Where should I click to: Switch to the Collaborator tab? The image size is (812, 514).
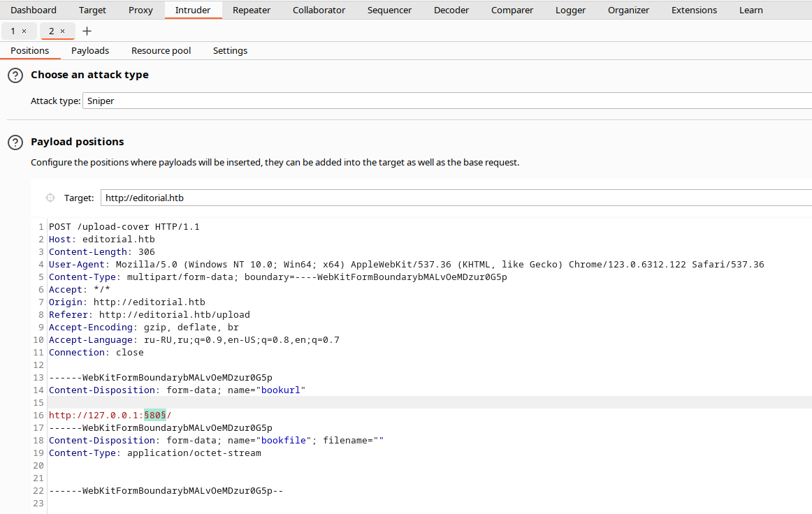(x=319, y=10)
